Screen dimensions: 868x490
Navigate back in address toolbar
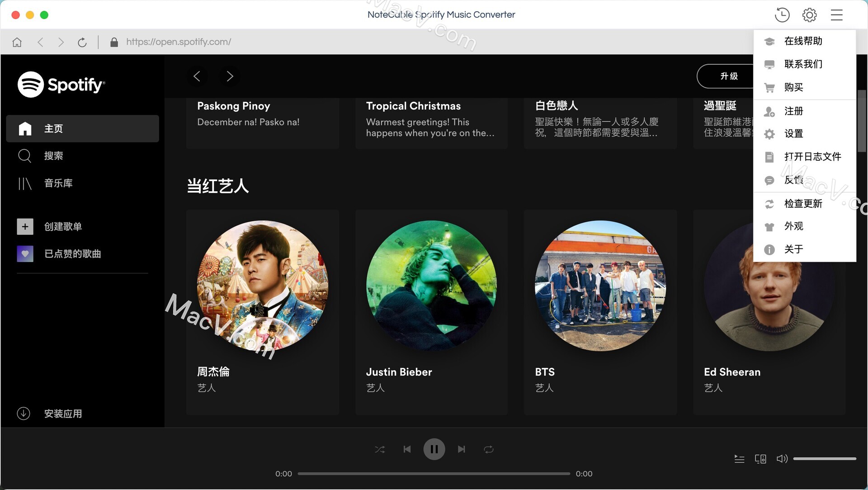(x=40, y=42)
